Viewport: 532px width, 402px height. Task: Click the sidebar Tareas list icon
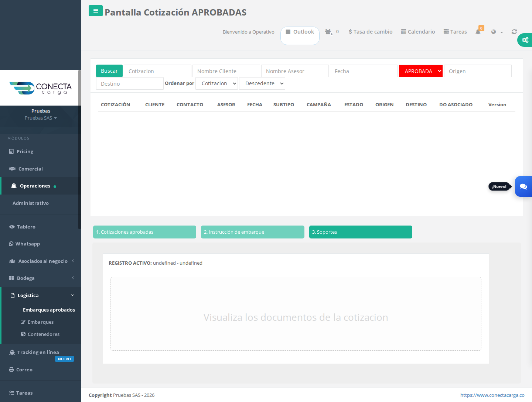[11, 393]
